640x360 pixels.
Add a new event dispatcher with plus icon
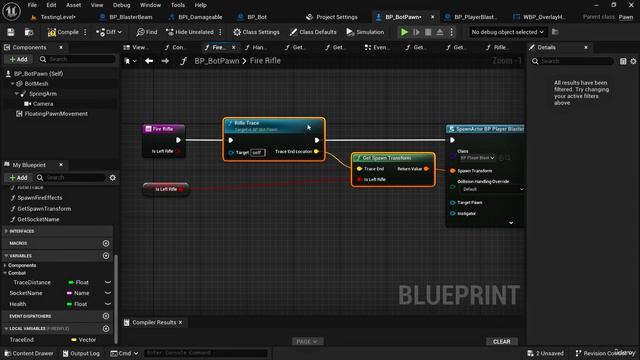106,316
